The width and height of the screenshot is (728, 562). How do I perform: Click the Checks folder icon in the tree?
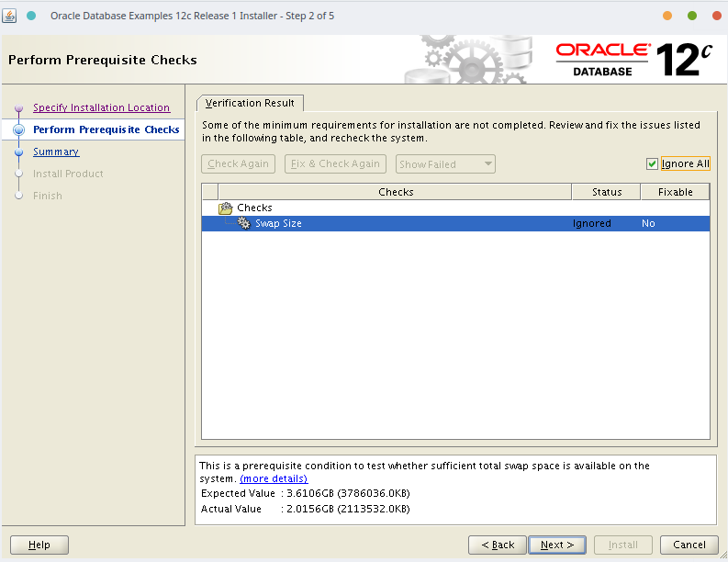(225, 208)
